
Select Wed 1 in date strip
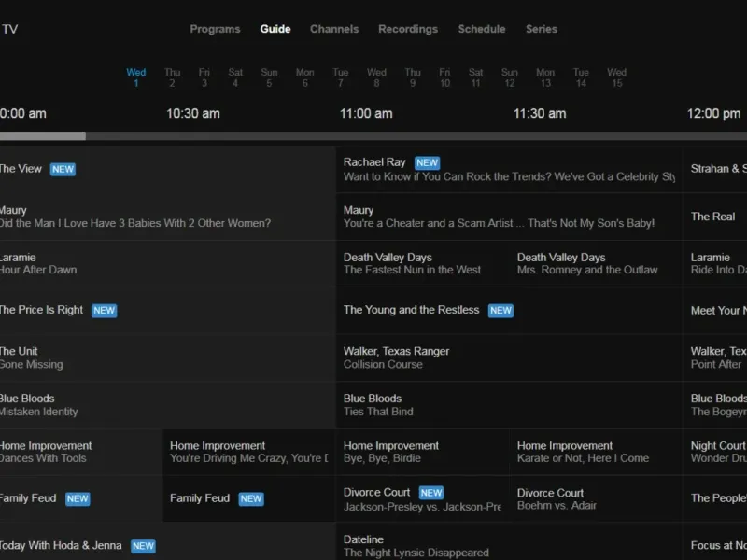pos(135,77)
